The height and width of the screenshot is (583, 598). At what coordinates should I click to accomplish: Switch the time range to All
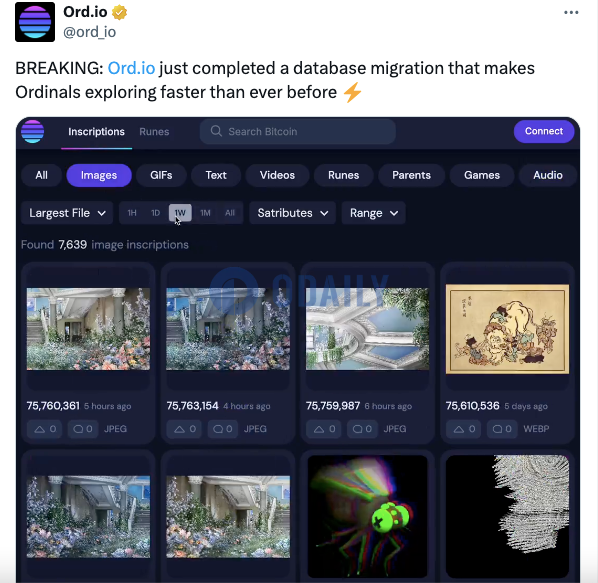[x=230, y=213]
